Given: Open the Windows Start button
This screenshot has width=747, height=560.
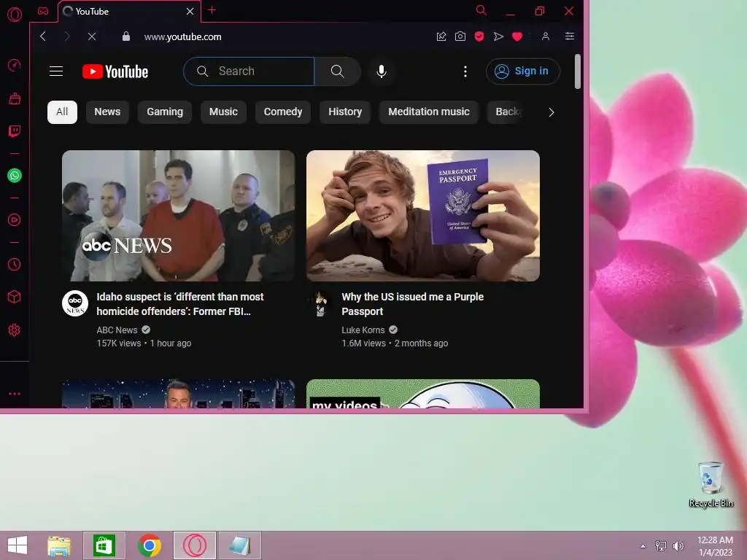Looking at the screenshot, I should tap(18, 545).
